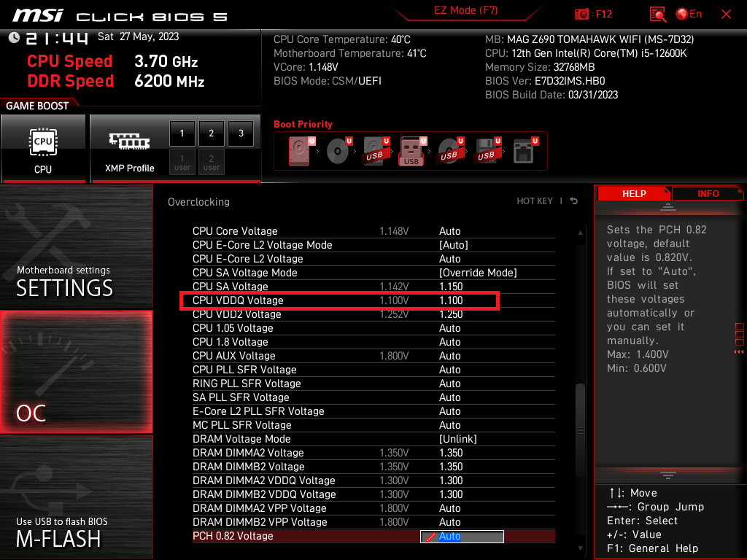The width and height of the screenshot is (747, 560).
Task: Select the hard disk boot priority icon
Action: click(301, 151)
